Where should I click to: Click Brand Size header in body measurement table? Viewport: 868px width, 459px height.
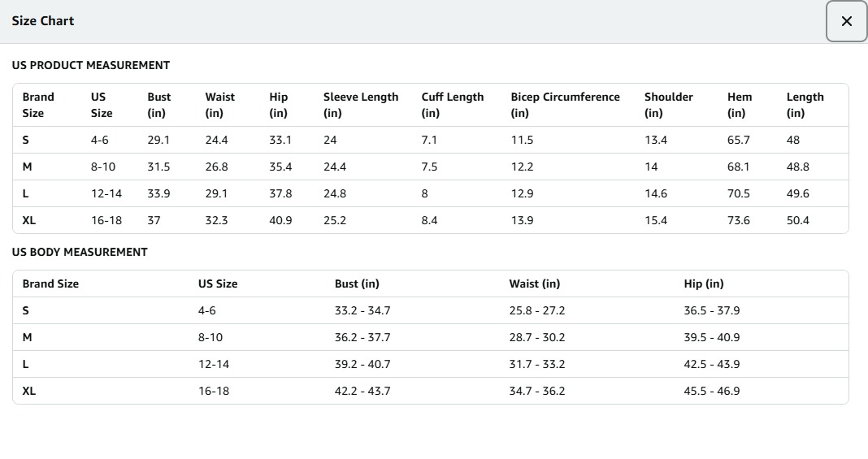coord(50,284)
